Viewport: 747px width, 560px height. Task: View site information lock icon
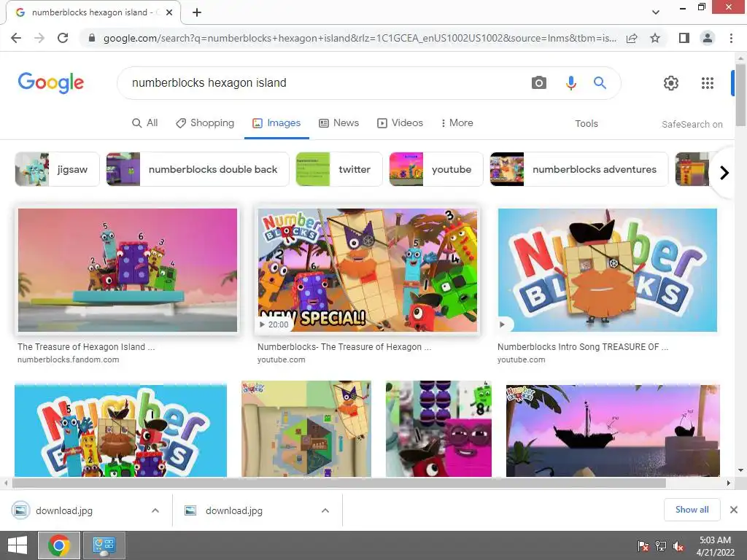tap(92, 38)
